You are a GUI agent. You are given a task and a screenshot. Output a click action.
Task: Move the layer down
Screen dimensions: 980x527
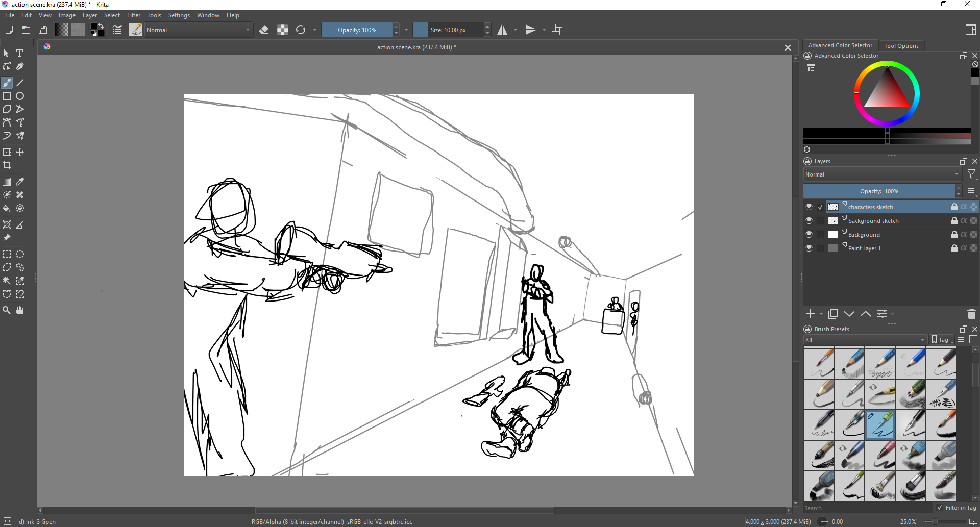pos(849,314)
